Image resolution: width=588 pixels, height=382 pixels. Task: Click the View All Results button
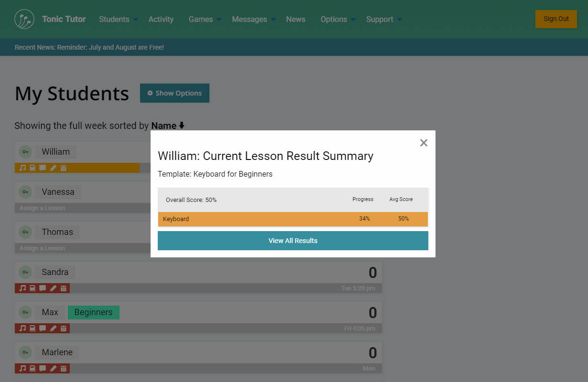(x=293, y=241)
